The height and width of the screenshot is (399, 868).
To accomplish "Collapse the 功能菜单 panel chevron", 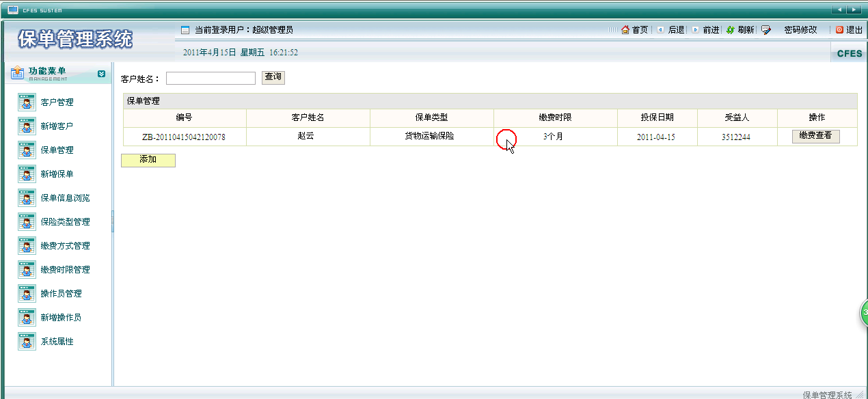I will 101,74.
